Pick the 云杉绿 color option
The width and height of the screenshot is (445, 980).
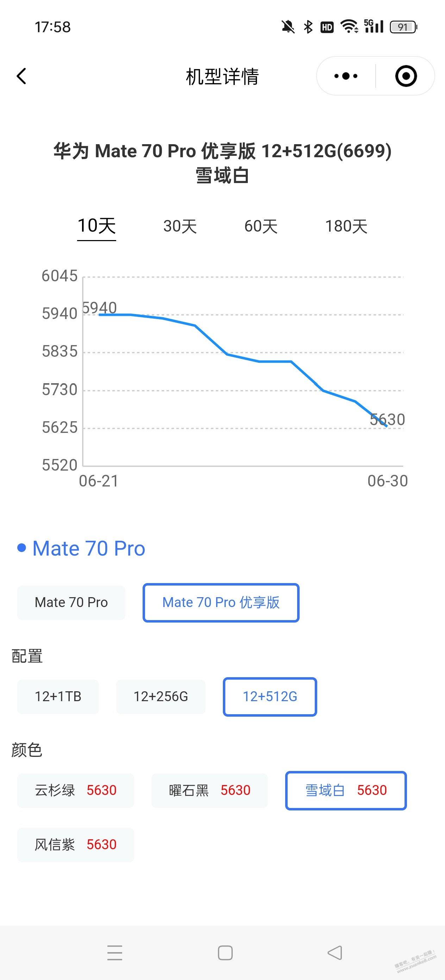tap(75, 791)
